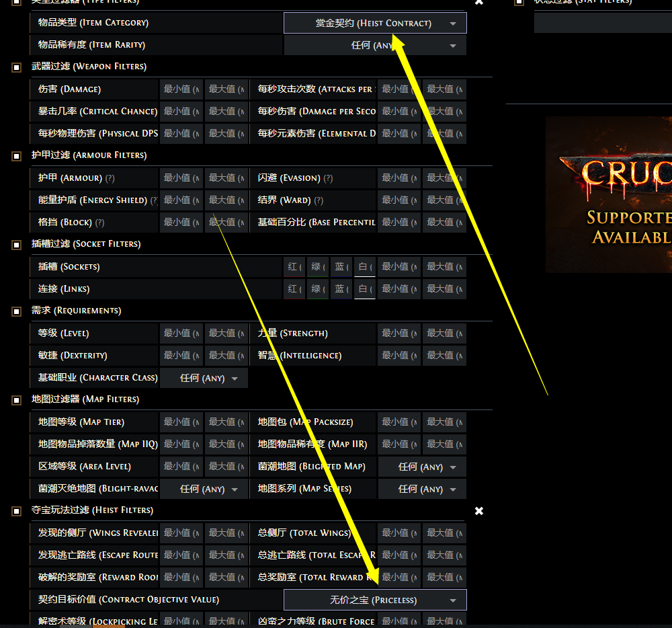The image size is (672, 628).
Task: Focus the Map IIQ maximum field
Action: [226, 444]
